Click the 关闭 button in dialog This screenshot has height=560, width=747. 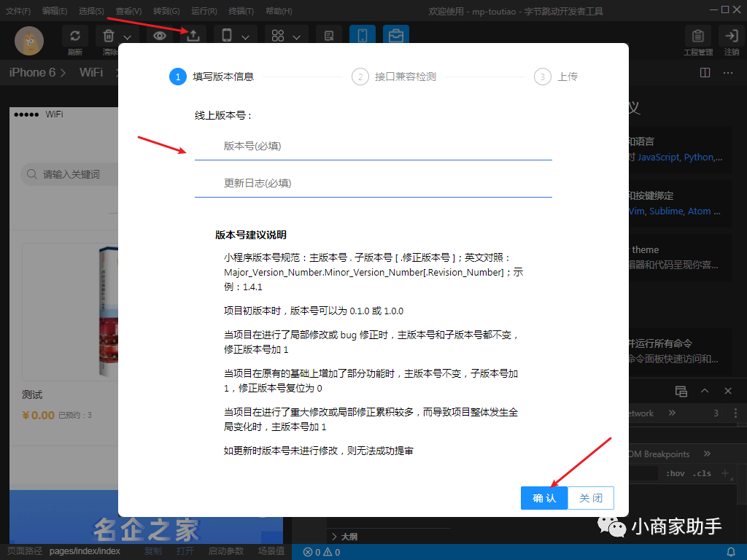point(591,498)
